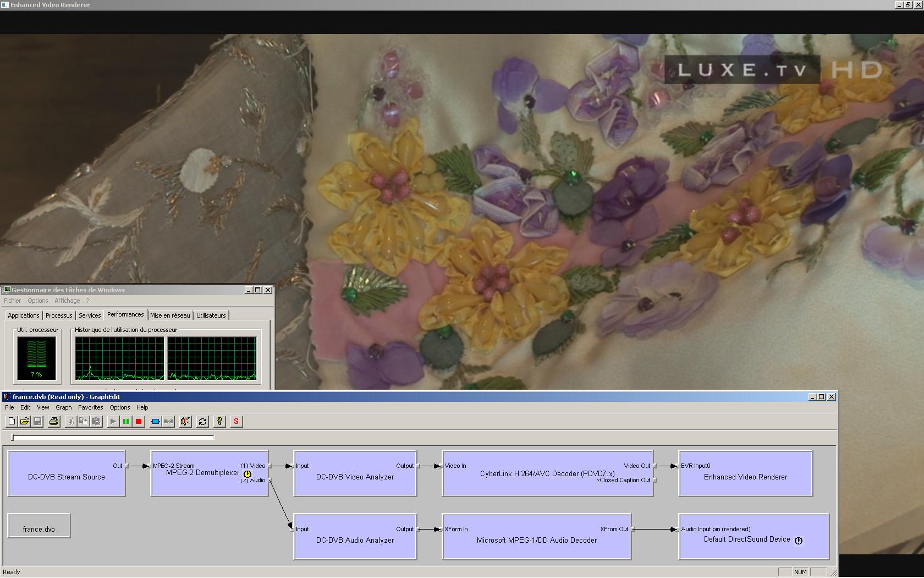Click the red S toolbar icon
Viewport: 924px width, 578px height.
click(237, 422)
